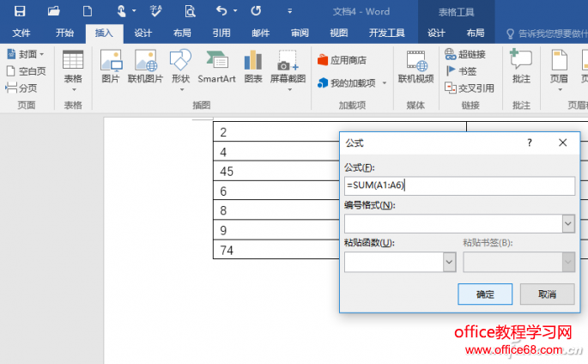
Task: Open the 屏幕截图 (Screenshot) menu
Action: tap(288, 70)
